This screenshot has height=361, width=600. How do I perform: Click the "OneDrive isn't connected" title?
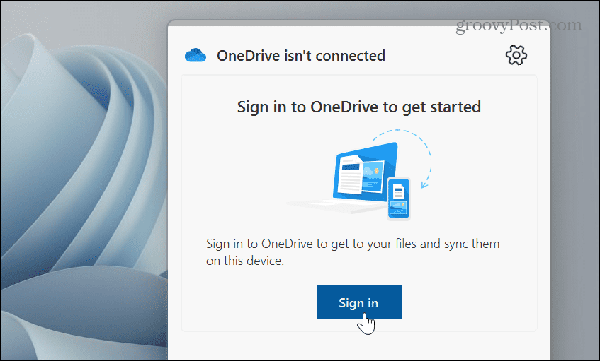tap(301, 56)
